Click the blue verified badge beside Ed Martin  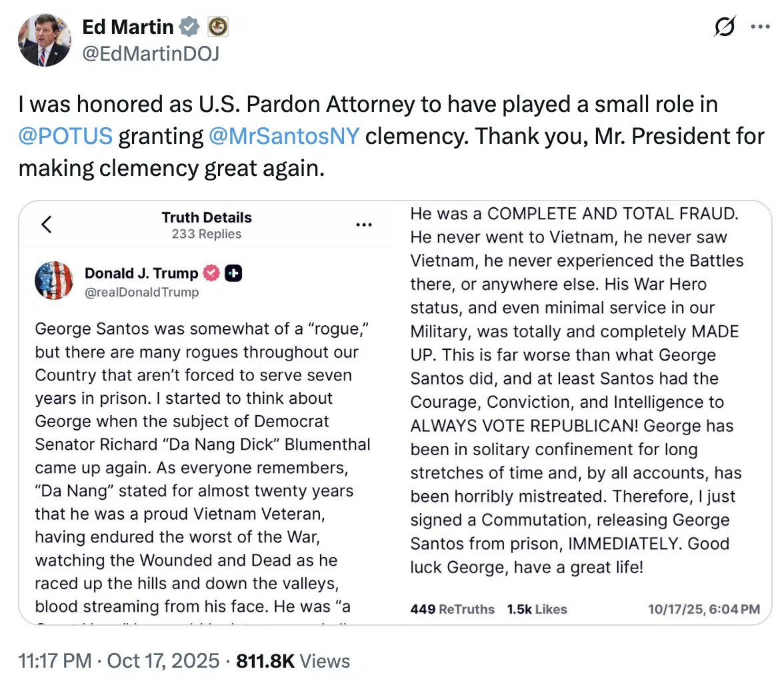[190, 27]
